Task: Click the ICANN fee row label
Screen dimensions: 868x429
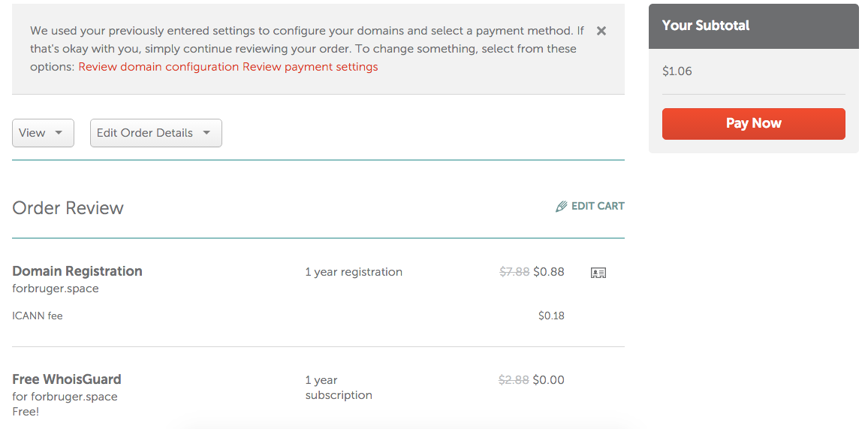Action: coord(37,316)
